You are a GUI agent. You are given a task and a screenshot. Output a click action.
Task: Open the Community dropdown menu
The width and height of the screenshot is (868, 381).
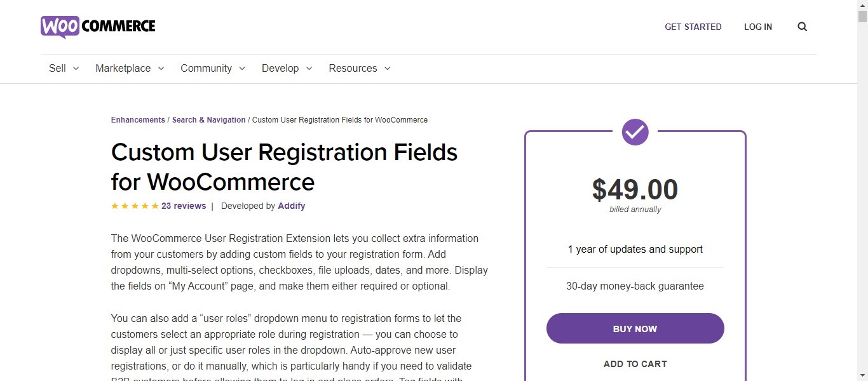(x=213, y=69)
